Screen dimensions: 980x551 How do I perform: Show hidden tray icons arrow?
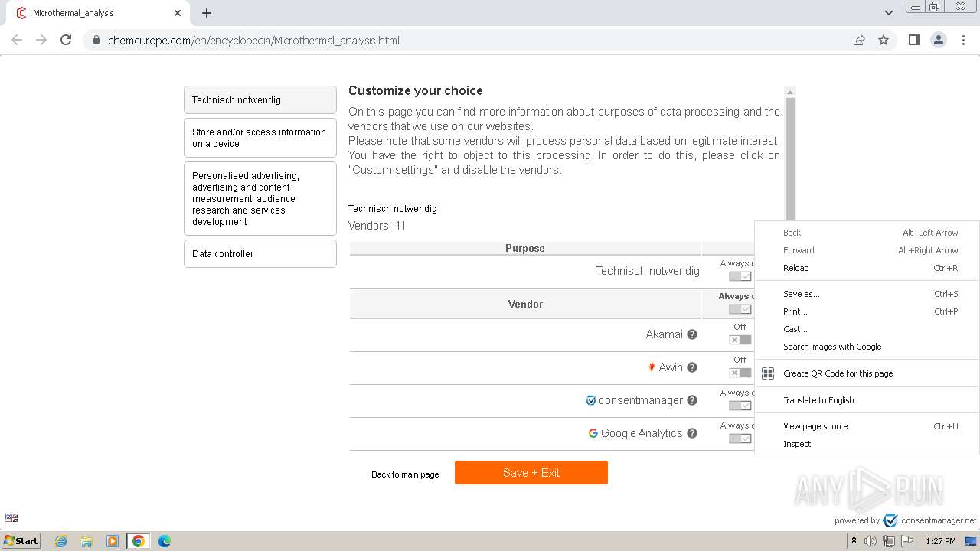pos(854,541)
